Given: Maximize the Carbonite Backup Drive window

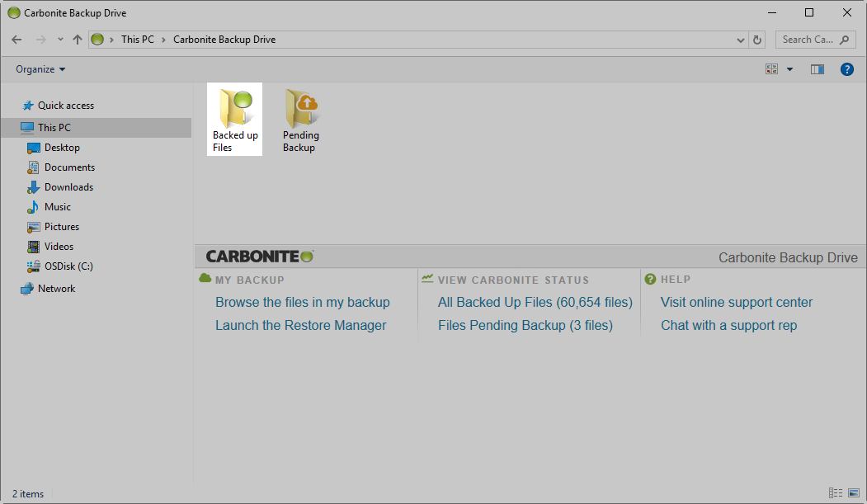Looking at the screenshot, I should [x=809, y=12].
